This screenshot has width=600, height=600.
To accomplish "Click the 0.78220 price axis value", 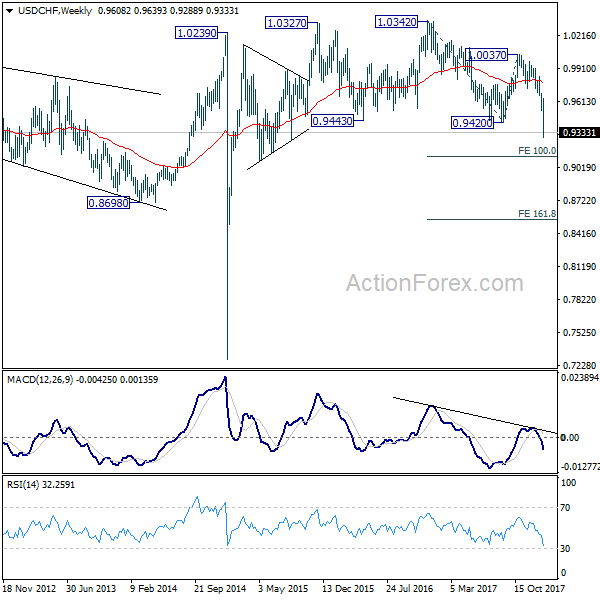I will click(x=579, y=300).
